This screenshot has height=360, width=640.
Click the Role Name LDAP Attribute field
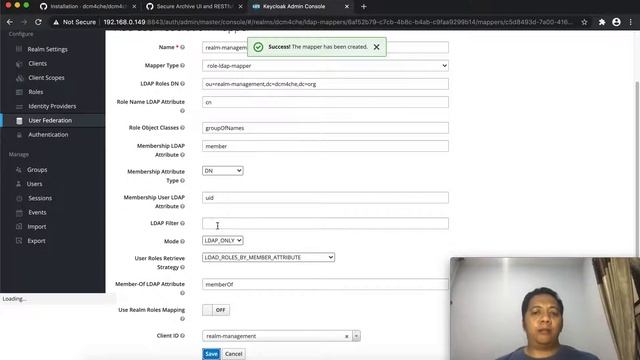[x=325, y=102]
